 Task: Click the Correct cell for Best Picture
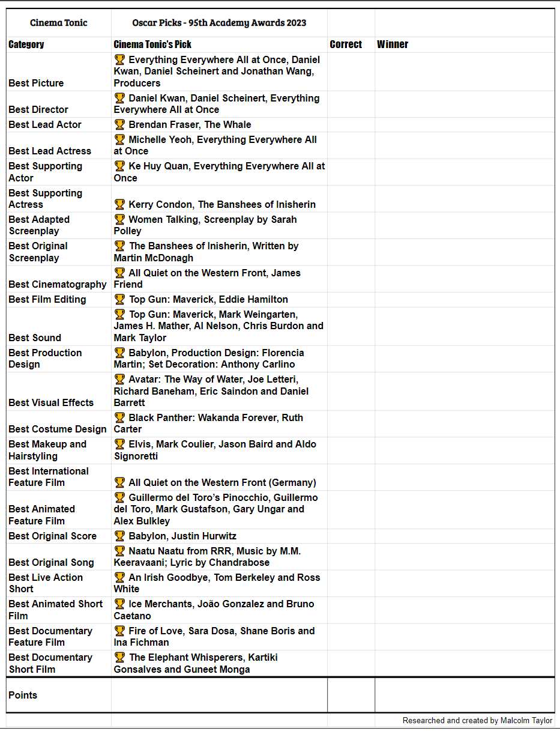[x=351, y=71]
